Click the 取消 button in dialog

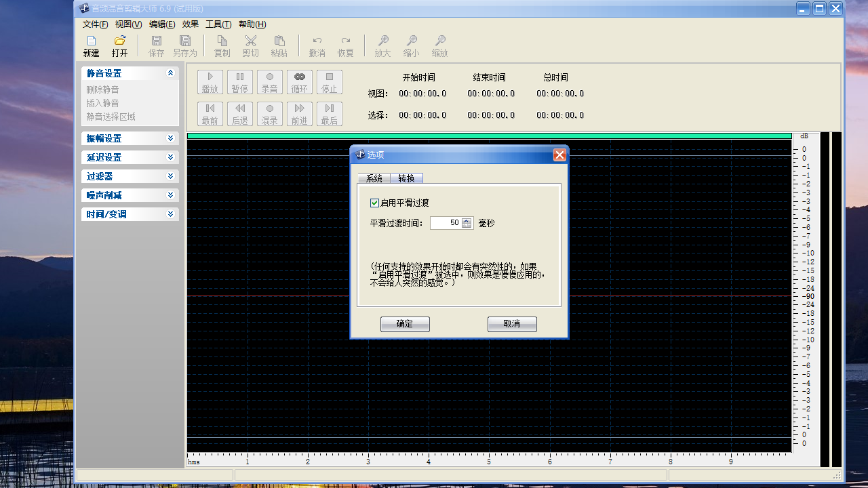512,324
